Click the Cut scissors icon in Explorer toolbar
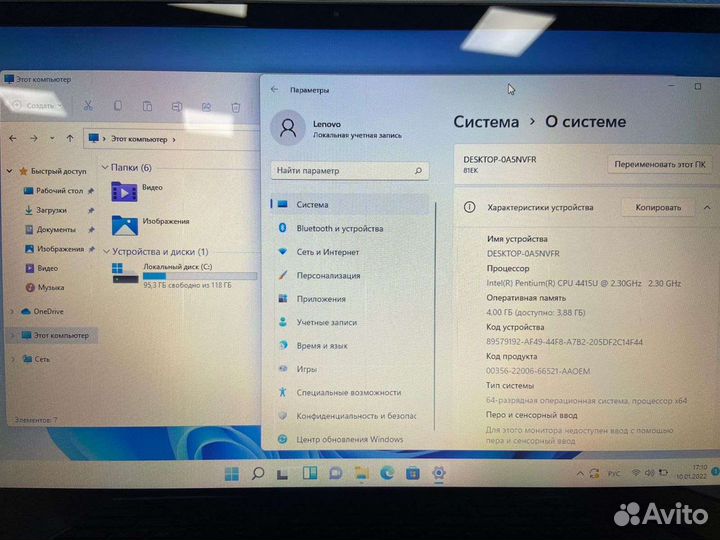Screen dimensions: 720x540 click(x=88, y=106)
